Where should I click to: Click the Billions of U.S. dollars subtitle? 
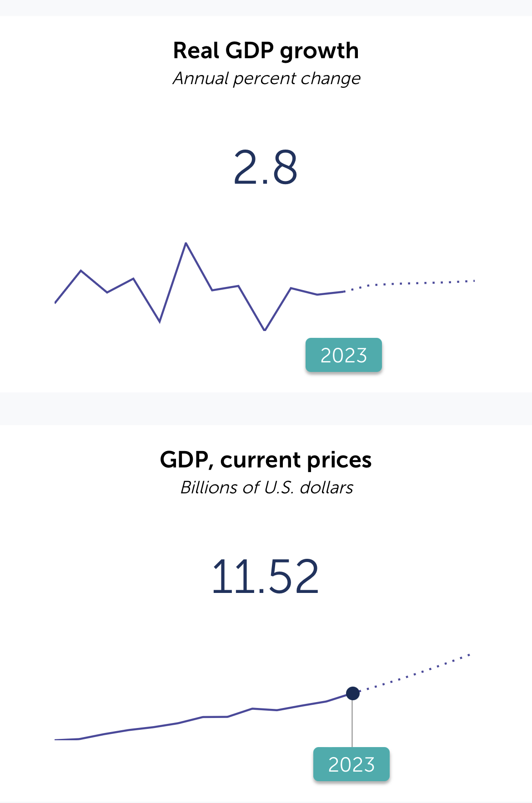click(x=266, y=487)
